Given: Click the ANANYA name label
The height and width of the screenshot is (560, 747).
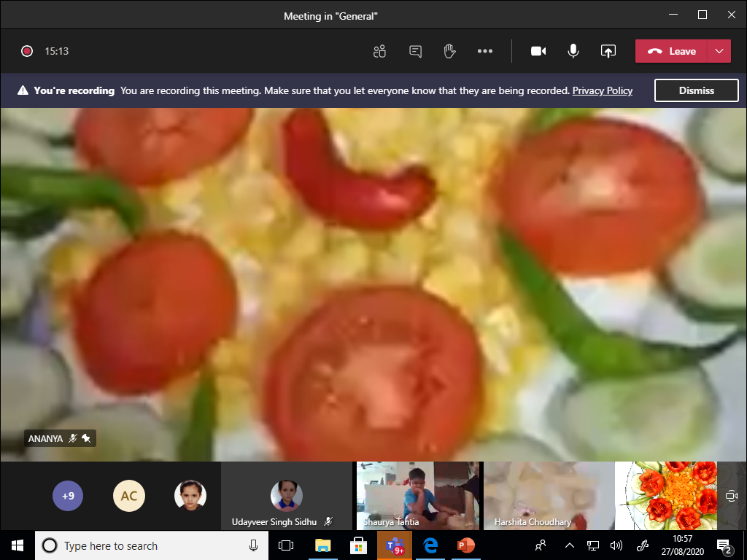Looking at the screenshot, I should click(45, 438).
